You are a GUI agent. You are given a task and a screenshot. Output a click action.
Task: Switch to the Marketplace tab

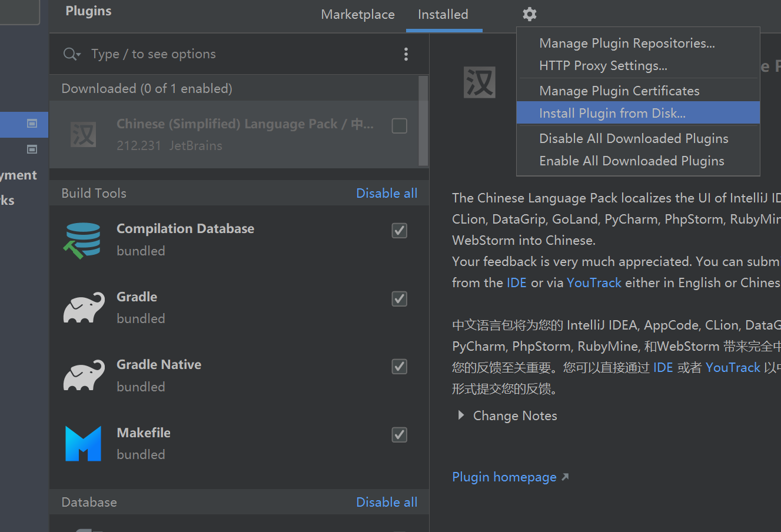point(358,15)
